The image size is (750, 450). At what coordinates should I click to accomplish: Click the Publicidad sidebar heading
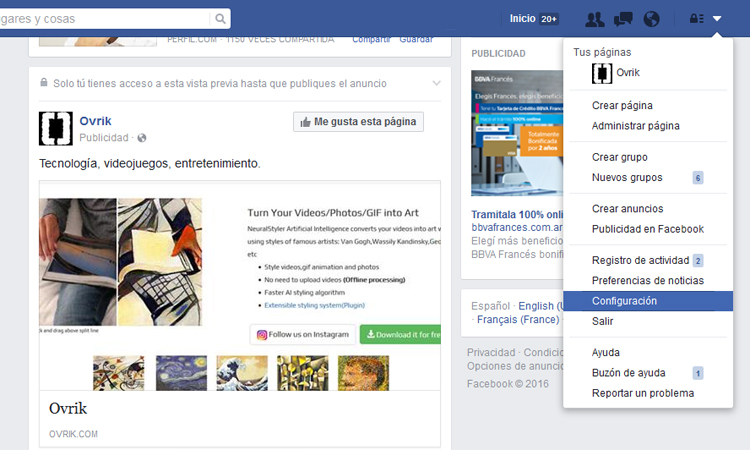pyautogui.click(x=498, y=54)
